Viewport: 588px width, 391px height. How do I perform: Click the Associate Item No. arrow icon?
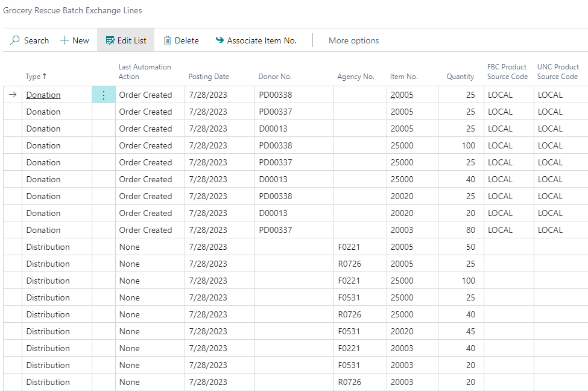pyautogui.click(x=220, y=40)
